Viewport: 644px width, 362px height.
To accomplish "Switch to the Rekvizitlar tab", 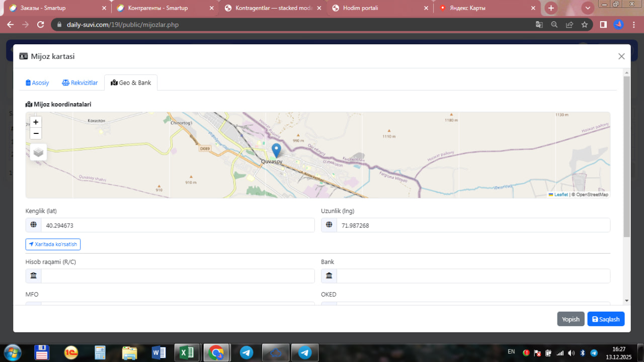I will (80, 83).
